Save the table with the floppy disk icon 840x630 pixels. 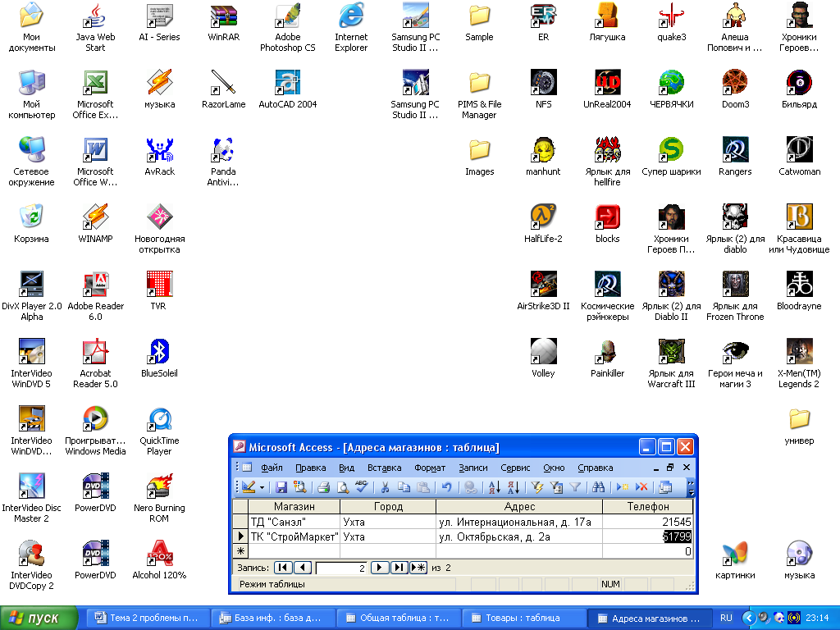tap(281, 487)
